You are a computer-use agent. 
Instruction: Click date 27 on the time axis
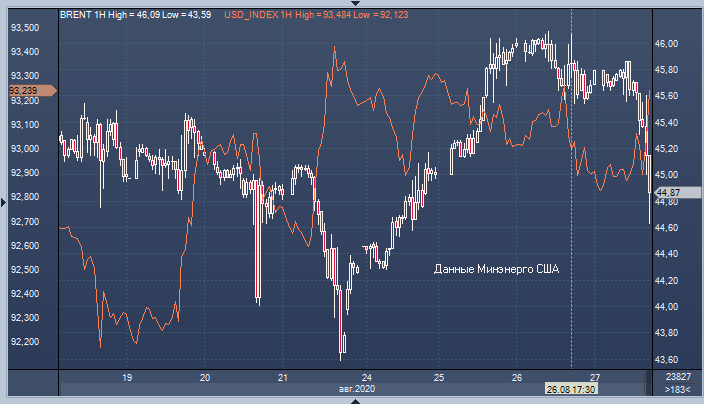click(x=594, y=377)
